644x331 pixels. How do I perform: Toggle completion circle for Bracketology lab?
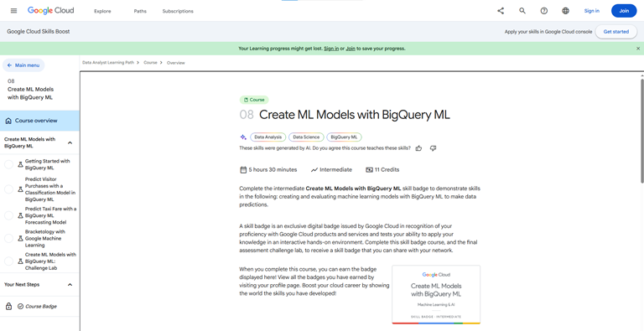point(8,239)
